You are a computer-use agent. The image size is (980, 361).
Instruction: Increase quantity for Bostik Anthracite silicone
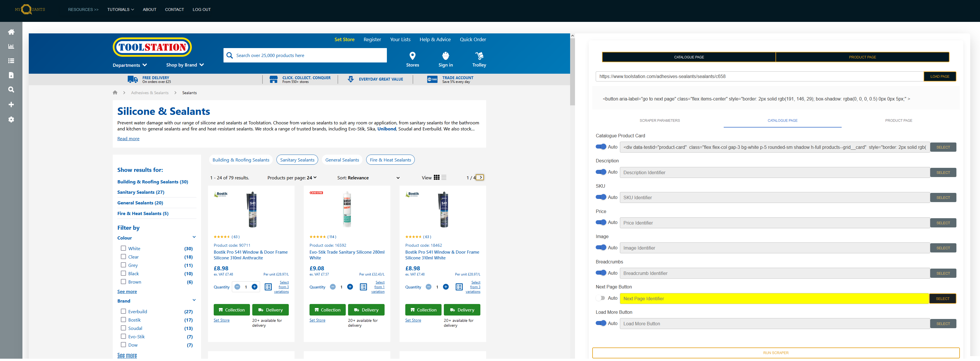point(255,287)
